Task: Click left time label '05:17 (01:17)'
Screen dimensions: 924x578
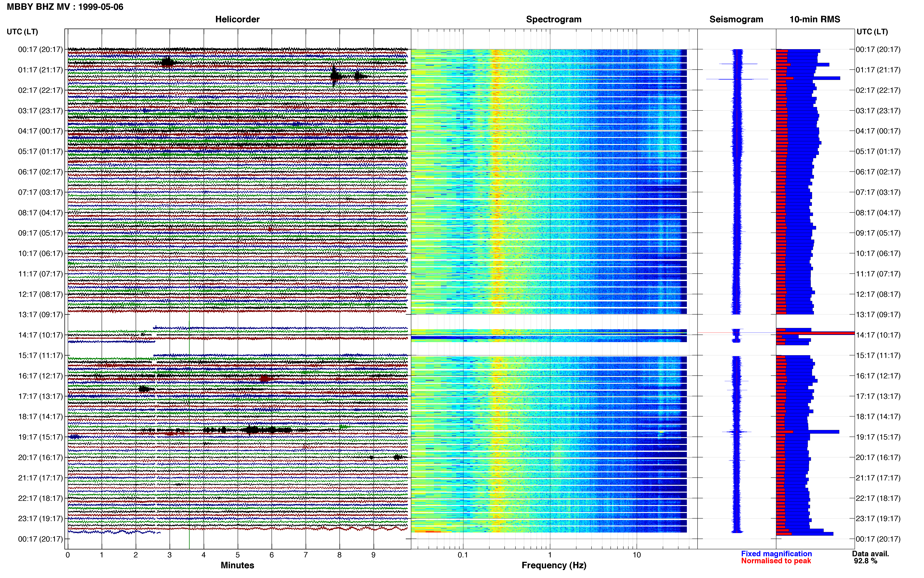Action: click(x=41, y=151)
